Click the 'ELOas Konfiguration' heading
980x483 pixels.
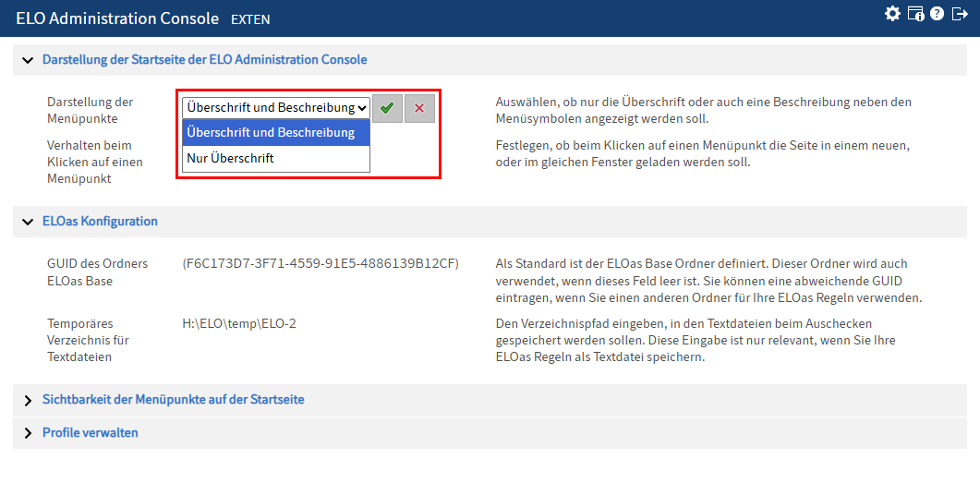(100, 222)
